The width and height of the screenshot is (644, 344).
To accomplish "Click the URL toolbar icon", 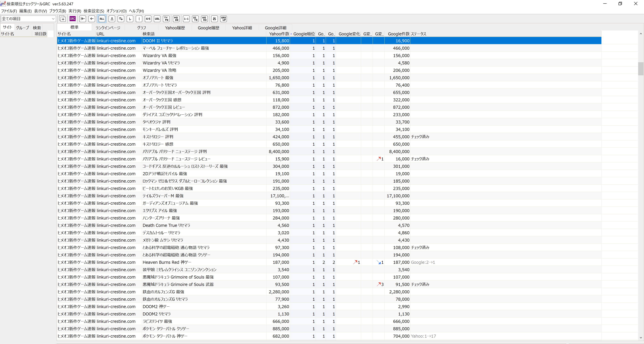I will coord(157,19).
